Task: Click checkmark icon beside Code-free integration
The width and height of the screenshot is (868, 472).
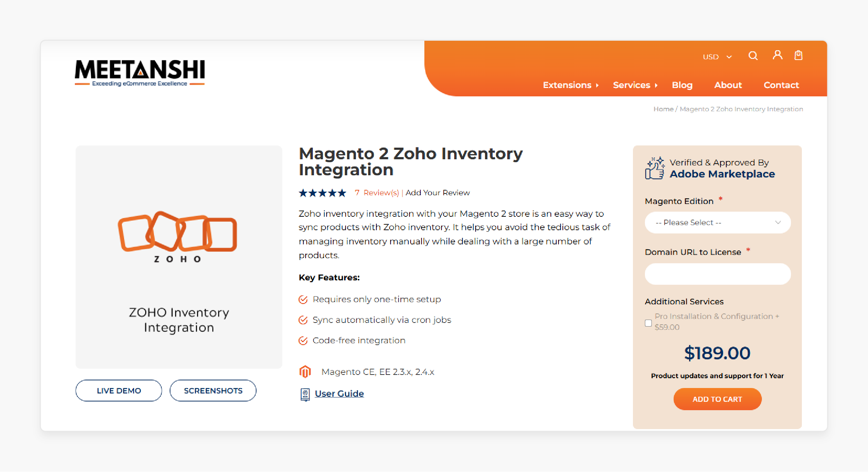Action: (x=303, y=340)
